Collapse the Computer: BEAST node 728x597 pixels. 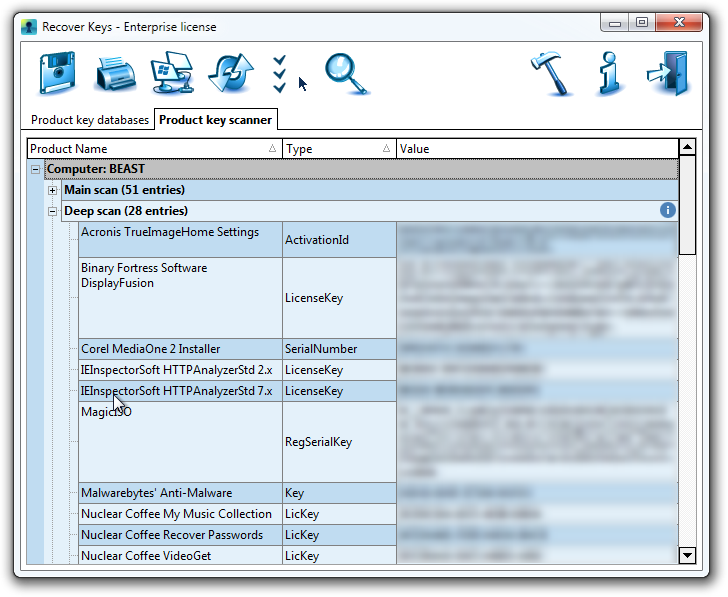(35, 169)
